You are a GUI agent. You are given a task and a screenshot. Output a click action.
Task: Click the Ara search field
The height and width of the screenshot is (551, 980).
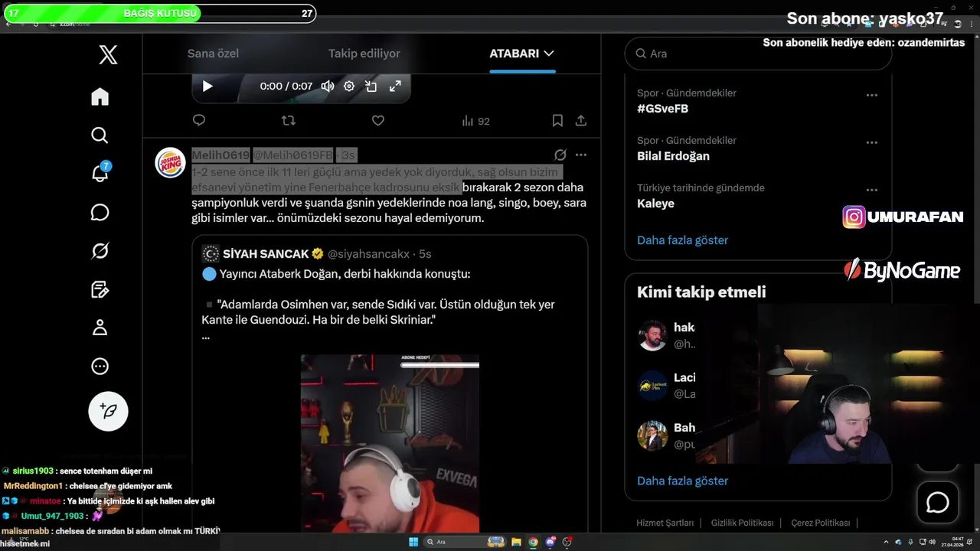758,54
